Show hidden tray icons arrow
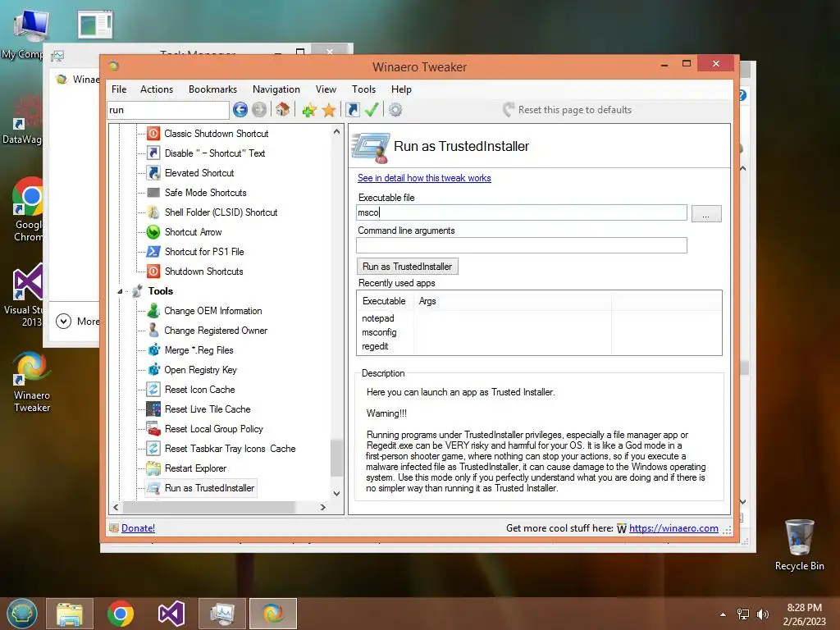The width and height of the screenshot is (840, 630). (x=724, y=614)
